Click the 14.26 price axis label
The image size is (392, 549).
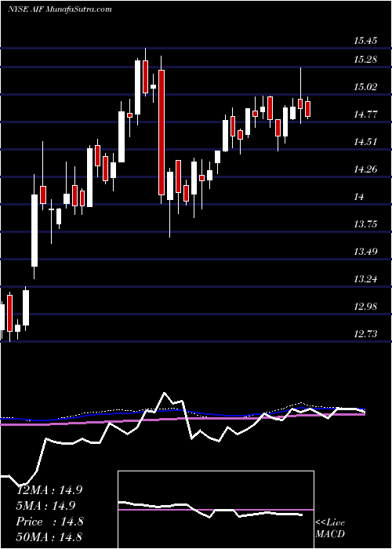tap(365, 169)
